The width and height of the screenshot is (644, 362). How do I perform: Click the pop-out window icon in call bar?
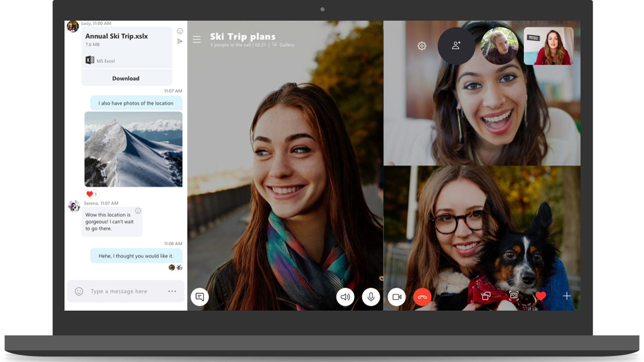point(486,296)
